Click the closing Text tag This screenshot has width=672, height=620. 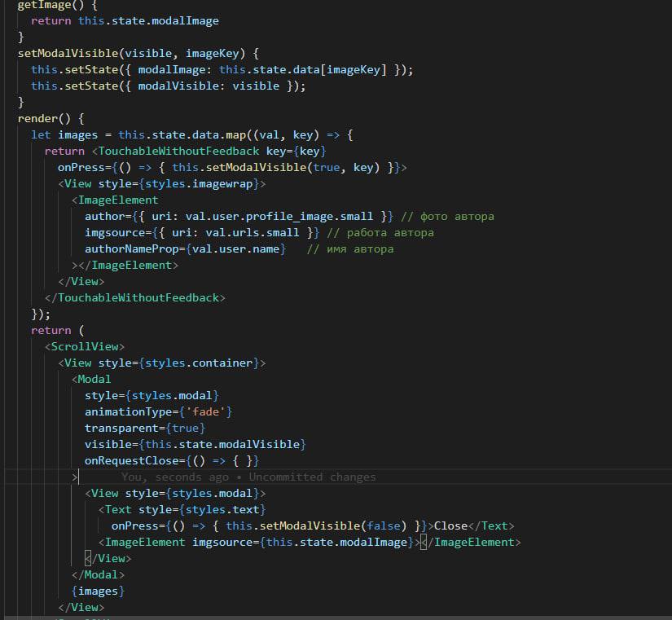point(491,526)
